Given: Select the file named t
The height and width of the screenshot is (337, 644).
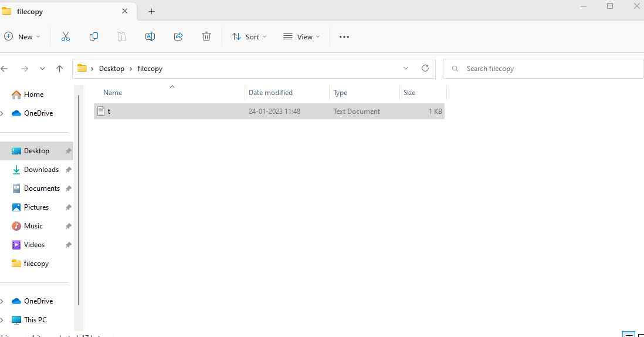Looking at the screenshot, I should point(269,112).
